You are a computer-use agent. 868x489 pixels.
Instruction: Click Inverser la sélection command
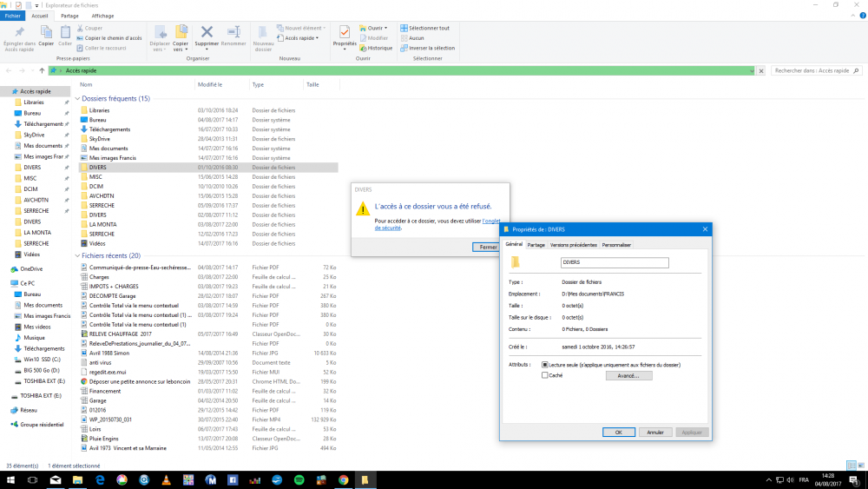tap(427, 48)
